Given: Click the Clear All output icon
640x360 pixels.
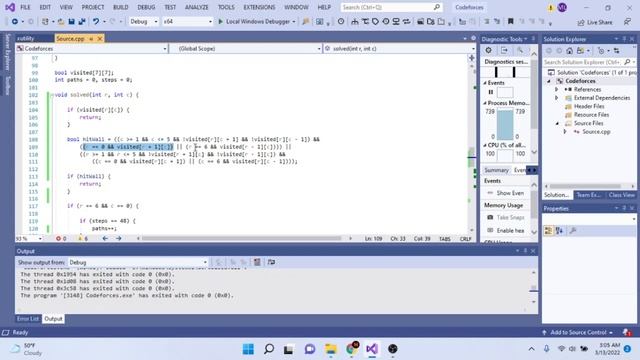Looking at the screenshot, I should pyautogui.click(x=257, y=262).
